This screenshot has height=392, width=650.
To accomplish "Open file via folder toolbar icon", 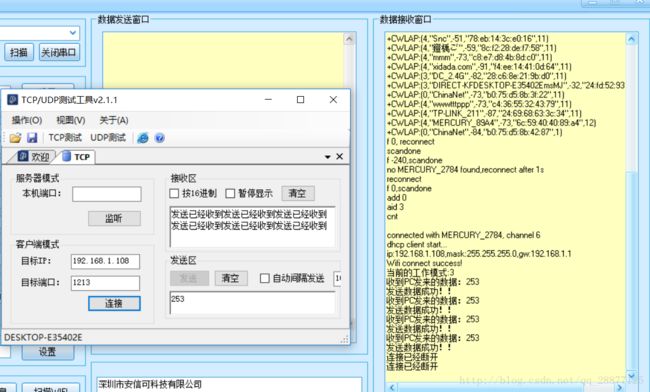I will 15,138.
